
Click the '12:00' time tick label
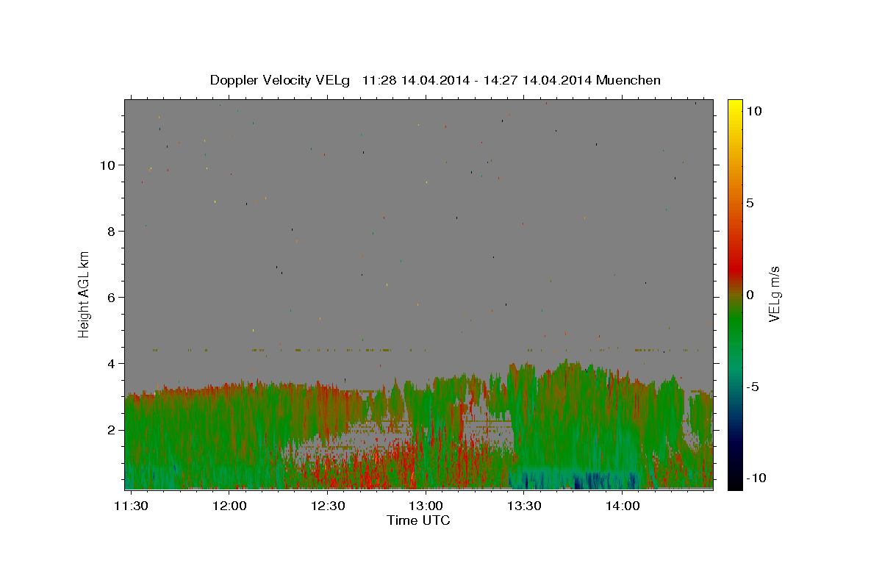coord(229,506)
